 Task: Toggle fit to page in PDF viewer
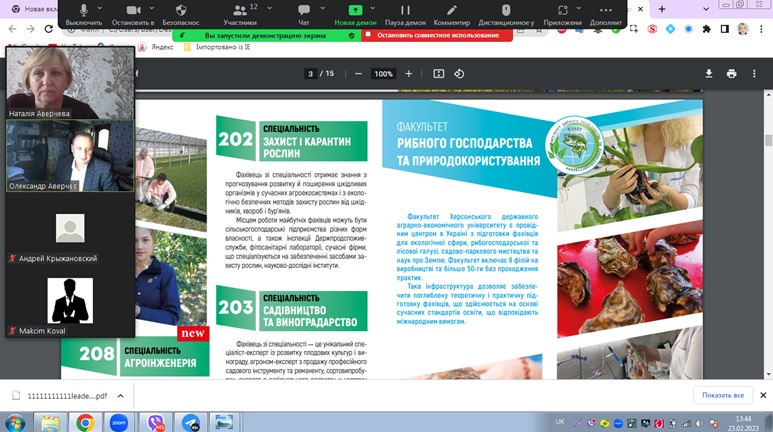pyautogui.click(x=438, y=73)
